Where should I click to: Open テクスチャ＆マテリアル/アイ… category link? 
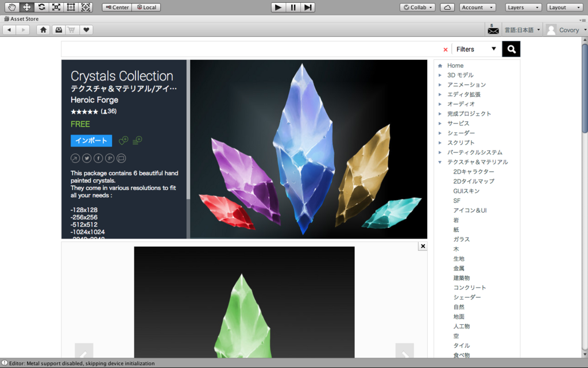point(124,89)
